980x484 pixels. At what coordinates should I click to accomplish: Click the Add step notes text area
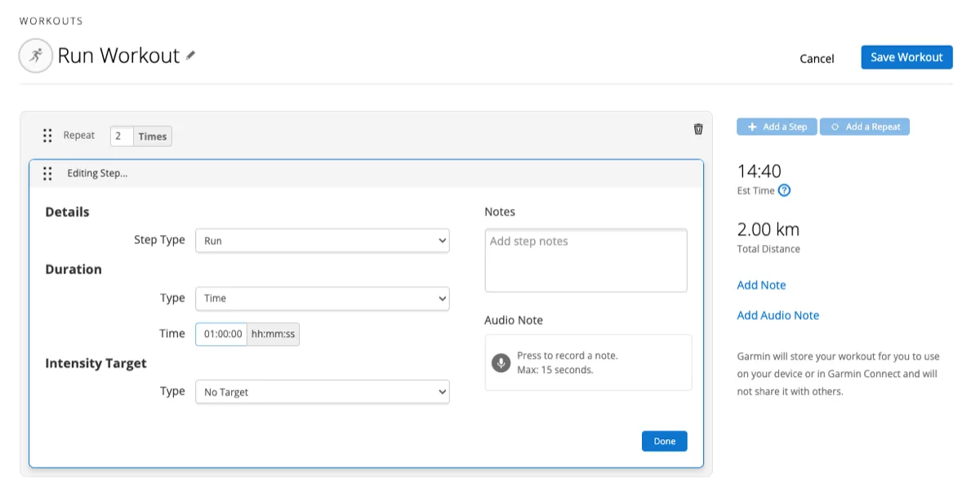click(x=586, y=260)
